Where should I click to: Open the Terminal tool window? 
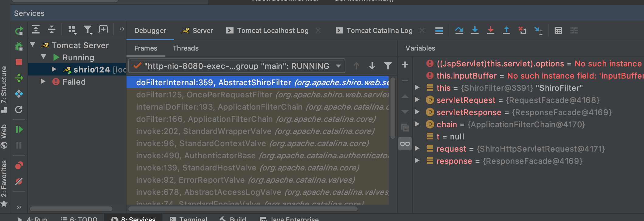tap(188, 219)
